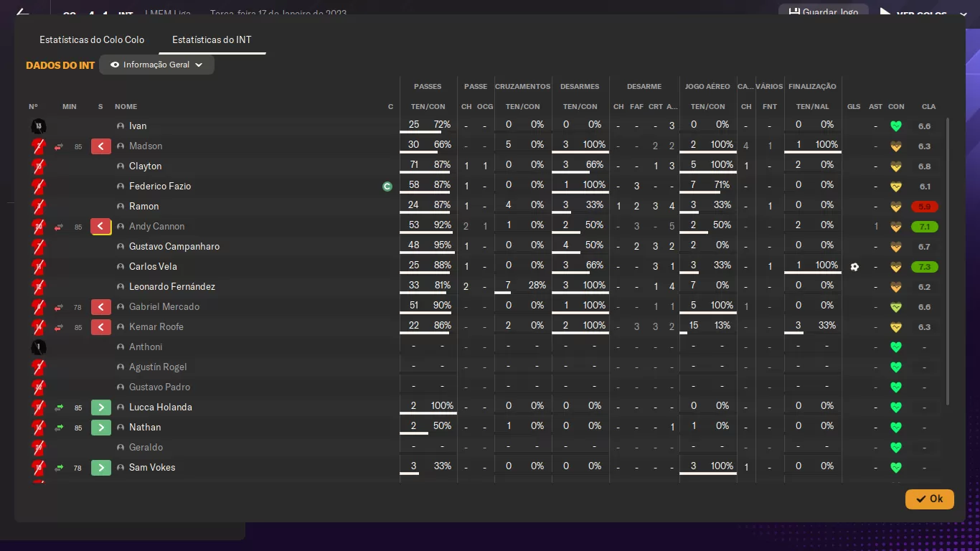Click Kemar Roofe's substituted-off red arrow icon

[x=101, y=327]
